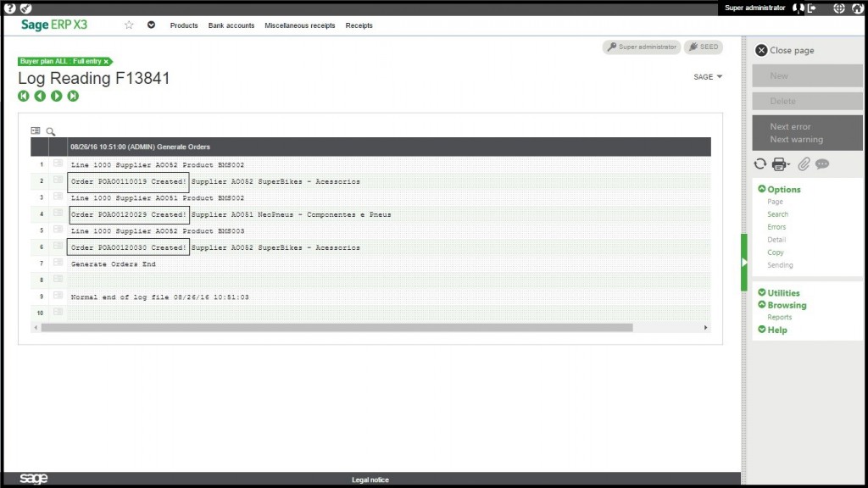Open the compass icon in top bar
868x488 pixels.
coord(26,8)
